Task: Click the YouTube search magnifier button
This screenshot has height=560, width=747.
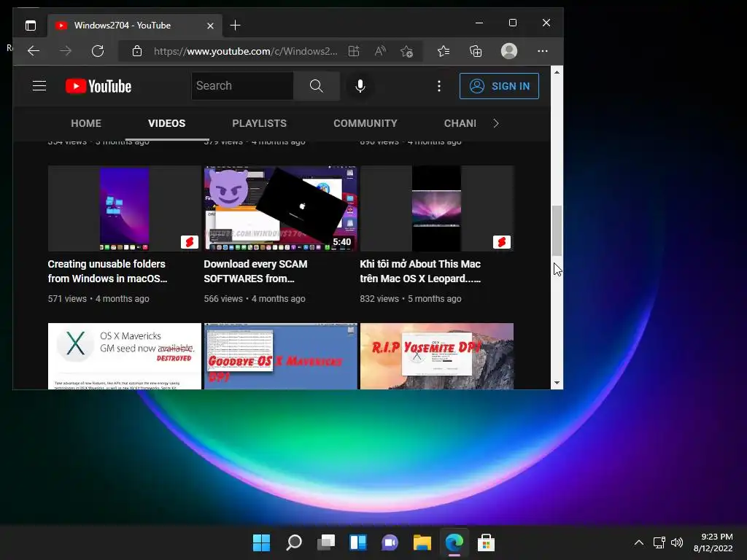Action: [317, 86]
